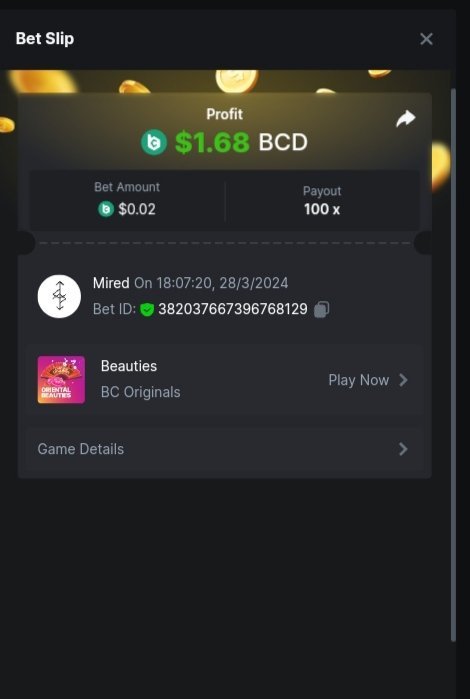This screenshot has width=470, height=699.
Task: Click the $0.02 bet amount value
Action: [137, 209]
